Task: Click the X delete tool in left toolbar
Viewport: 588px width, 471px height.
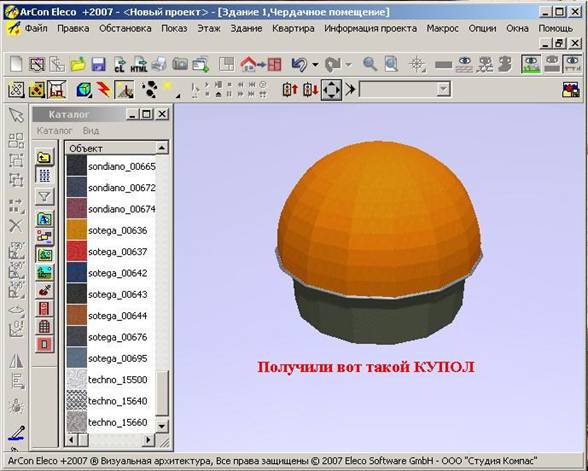Action: coord(16,226)
